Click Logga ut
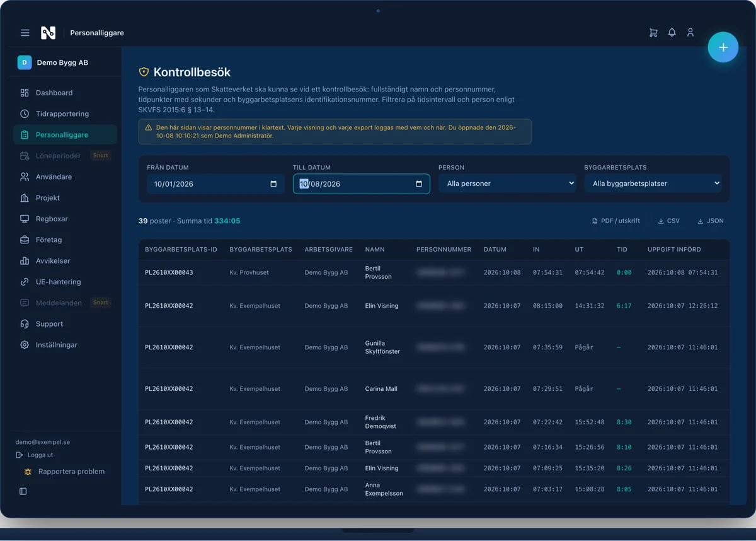 35,455
